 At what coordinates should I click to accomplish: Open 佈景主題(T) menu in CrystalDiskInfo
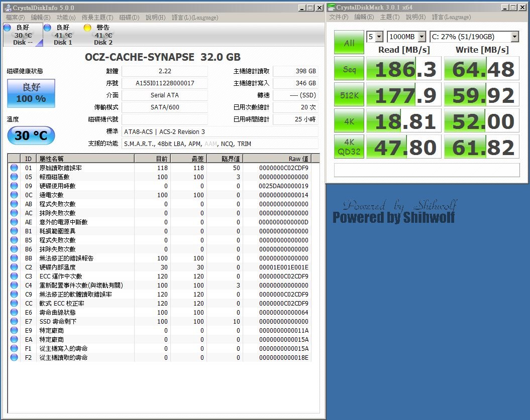point(97,17)
